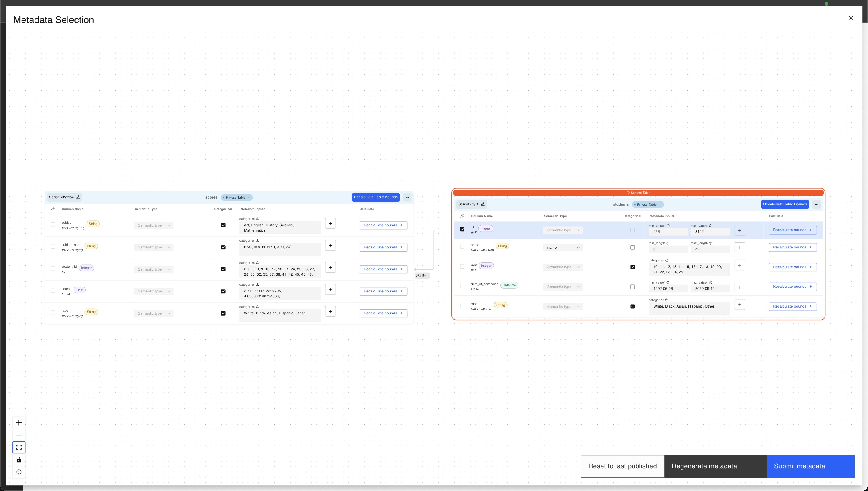Toggle key checkbox for students id column

click(462, 229)
